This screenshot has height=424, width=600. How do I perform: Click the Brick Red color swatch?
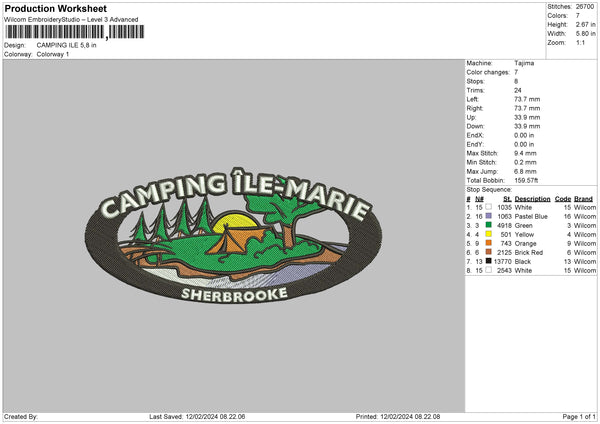pyautogui.click(x=489, y=252)
